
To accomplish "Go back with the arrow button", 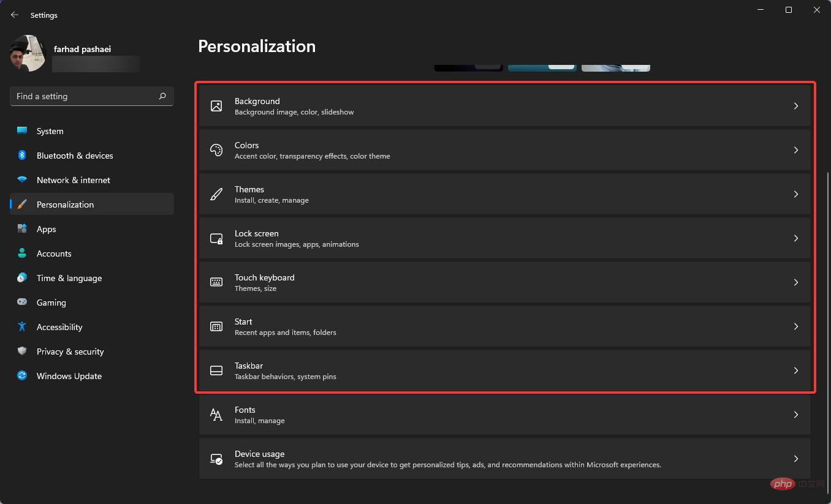I will [x=15, y=15].
